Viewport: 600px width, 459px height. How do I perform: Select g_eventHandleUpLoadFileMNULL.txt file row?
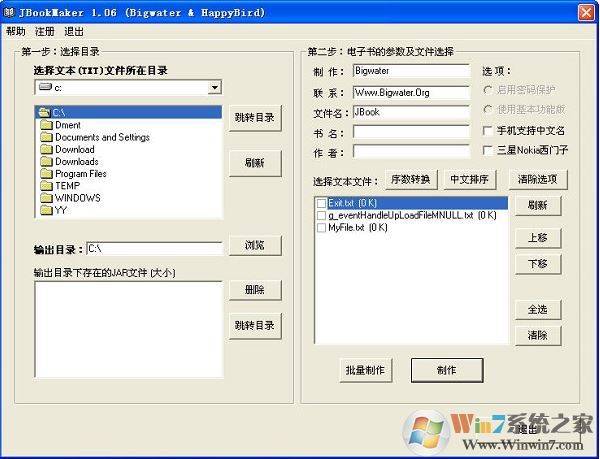(412, 215)
